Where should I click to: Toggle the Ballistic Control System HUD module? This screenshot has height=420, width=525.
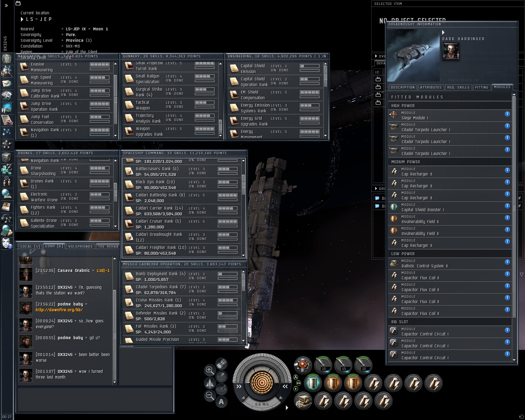pos(303,401)
